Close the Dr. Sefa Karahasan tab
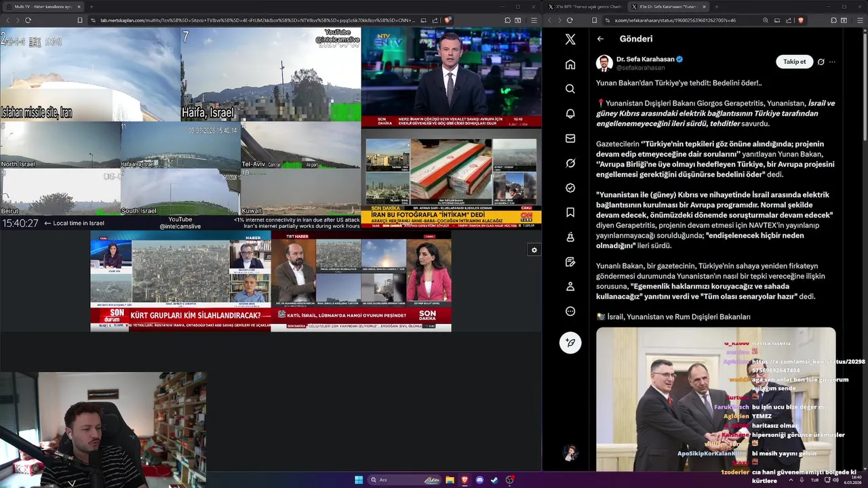The width and height of the screenshot is (868, 488). point(704,7)
